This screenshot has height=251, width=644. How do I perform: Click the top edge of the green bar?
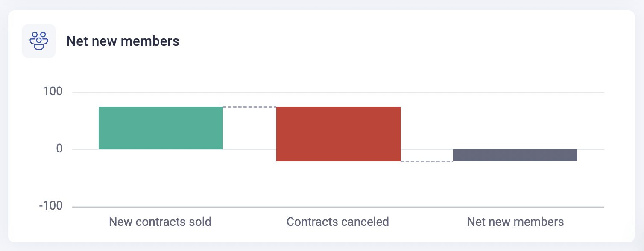(x=161, y=107)
